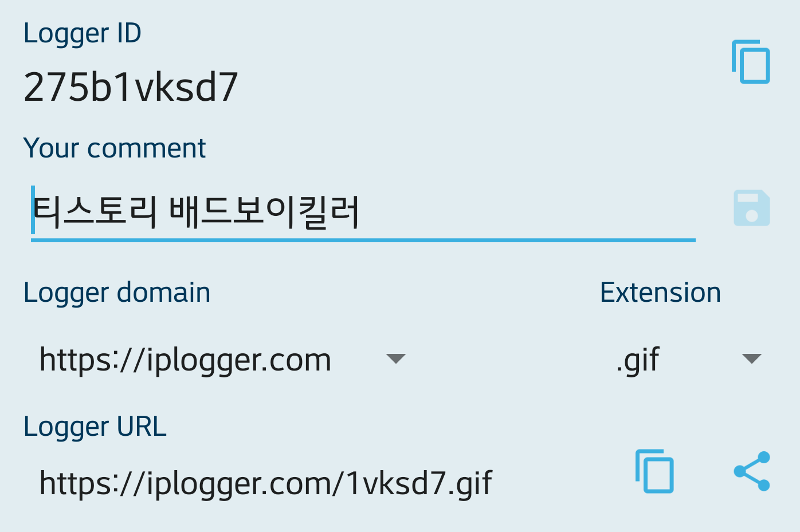Click the Extension label
Image resolution: width=800 pixels, height=532 pixels.
tap(660, 293)
